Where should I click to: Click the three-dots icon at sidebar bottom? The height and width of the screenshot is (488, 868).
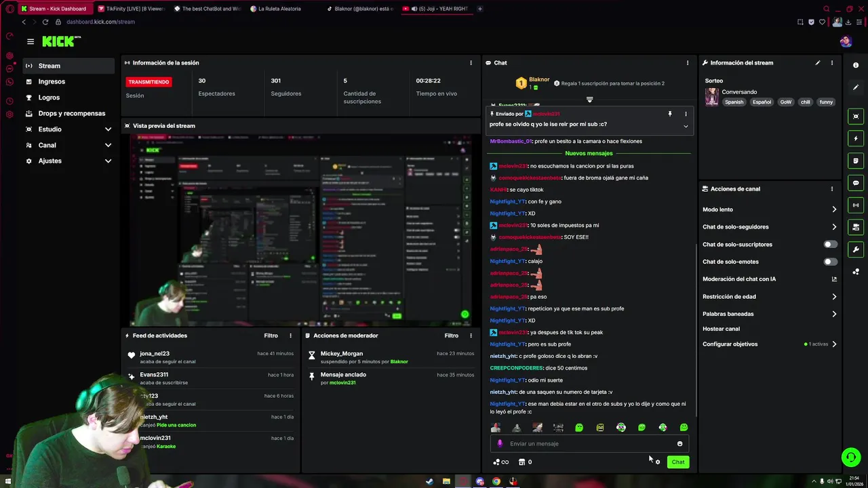coord(856,272)
